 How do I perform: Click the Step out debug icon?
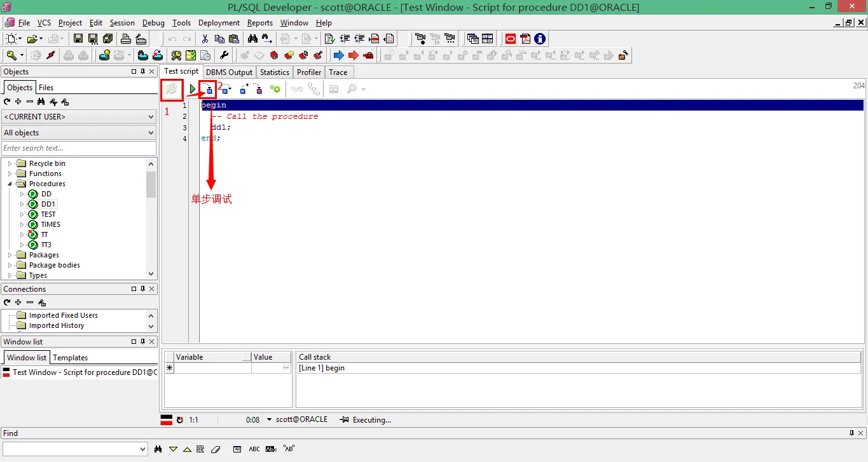click(x=244, y=89)
